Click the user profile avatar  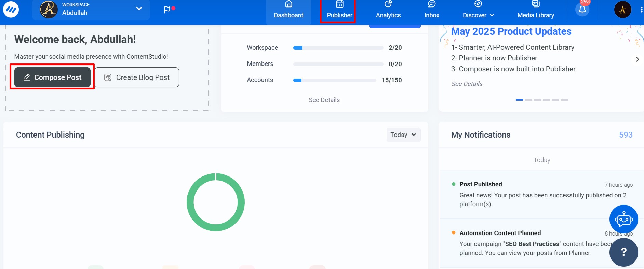tap(622, 10)
